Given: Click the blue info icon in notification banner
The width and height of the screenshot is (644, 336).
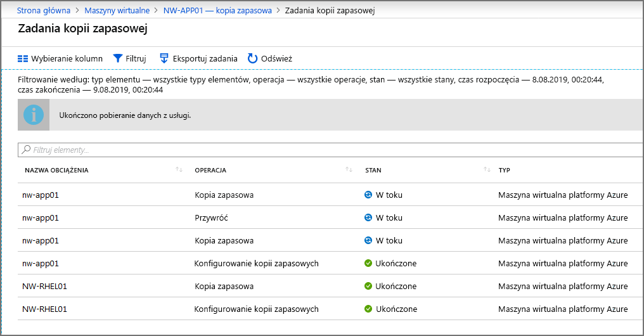Looking at the screenshot, I should coord(34,115).
